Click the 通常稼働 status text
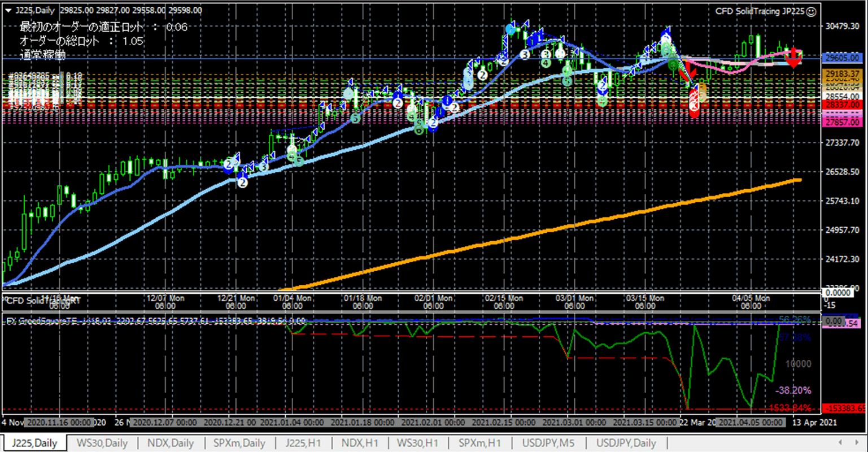The width and height of the screenshot is (868, 452). (42, 55)
